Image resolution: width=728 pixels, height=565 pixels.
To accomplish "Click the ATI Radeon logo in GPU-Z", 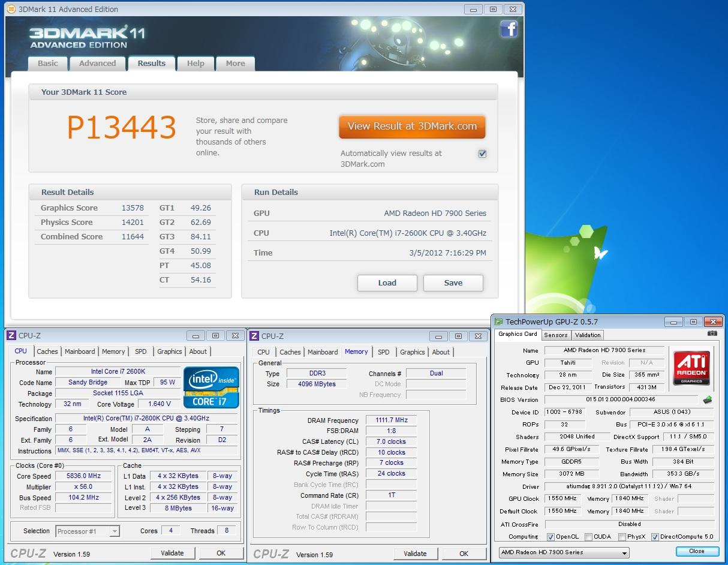I will click(691, 367).
